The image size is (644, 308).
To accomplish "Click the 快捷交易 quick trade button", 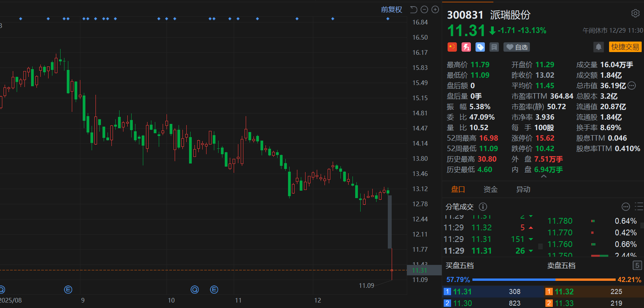I will click(x=625, y=47).
